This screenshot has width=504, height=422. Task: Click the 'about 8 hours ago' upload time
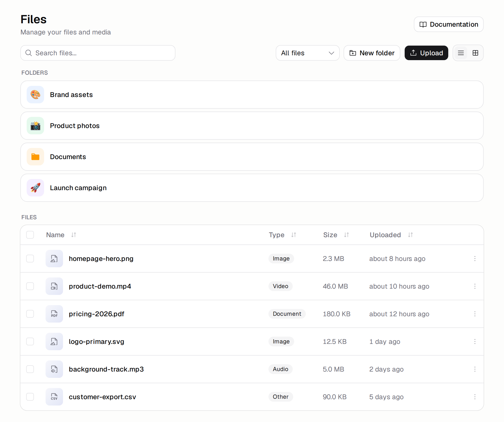click(397, 259)
